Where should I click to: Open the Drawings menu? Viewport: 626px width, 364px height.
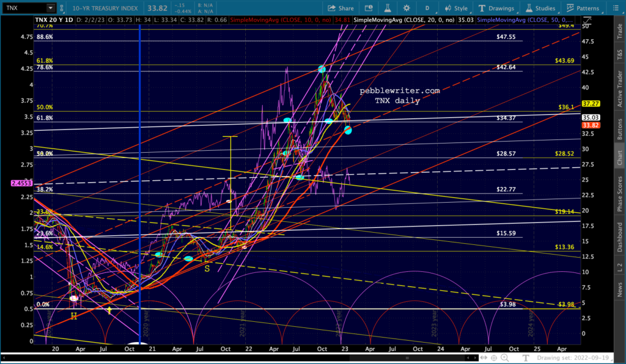pos(496,8)
